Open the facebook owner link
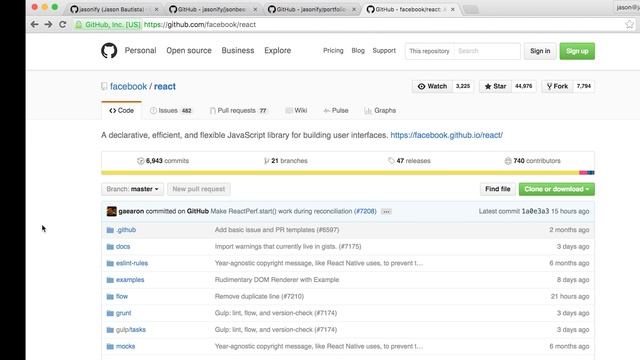This screenshot has height=360, width=640. pyautogui.click(x=128, y=87)
